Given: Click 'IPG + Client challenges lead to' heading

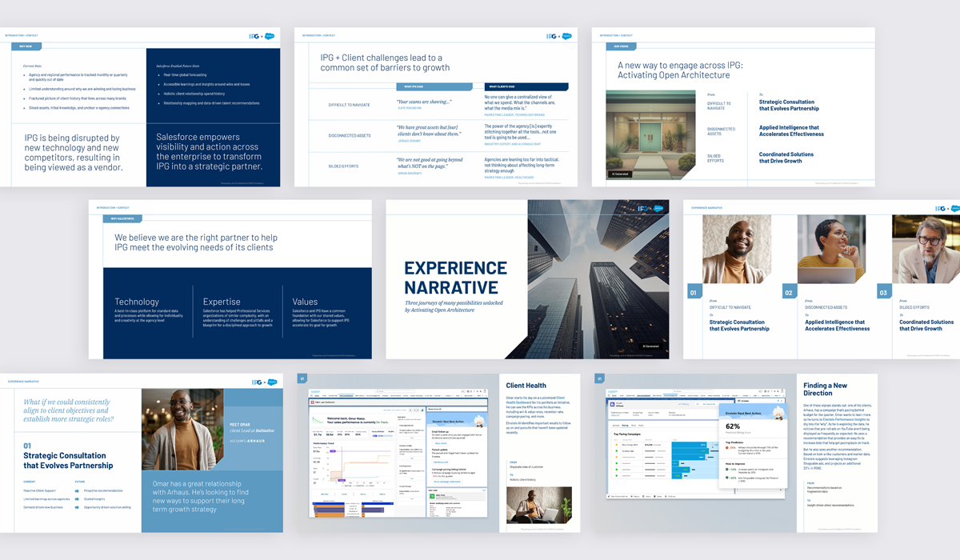Looking at the screenshot, I should coord(385,62).
